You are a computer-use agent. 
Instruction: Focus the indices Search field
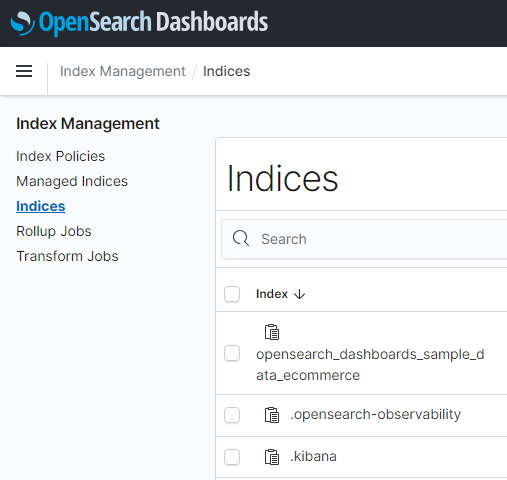tap(364, 239)
